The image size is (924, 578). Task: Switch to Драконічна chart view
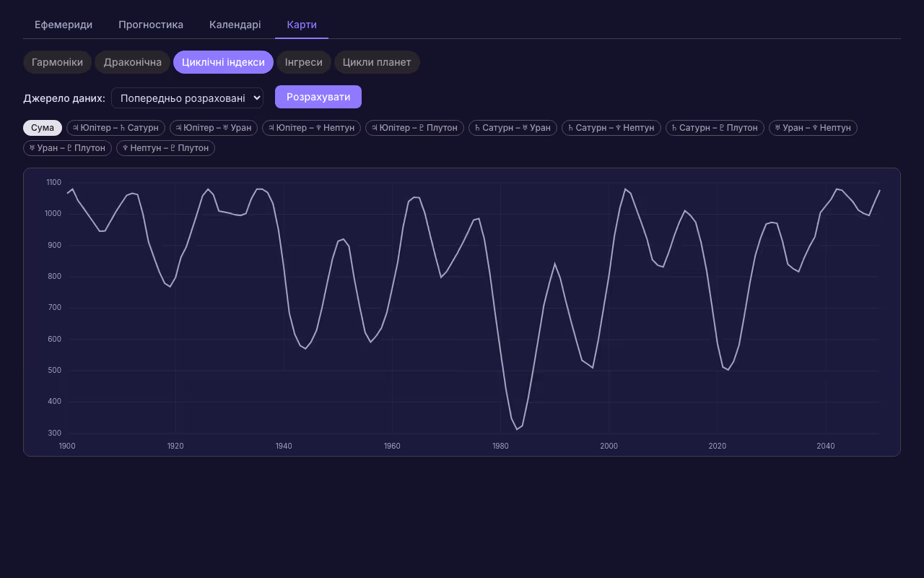coord(133,62)
